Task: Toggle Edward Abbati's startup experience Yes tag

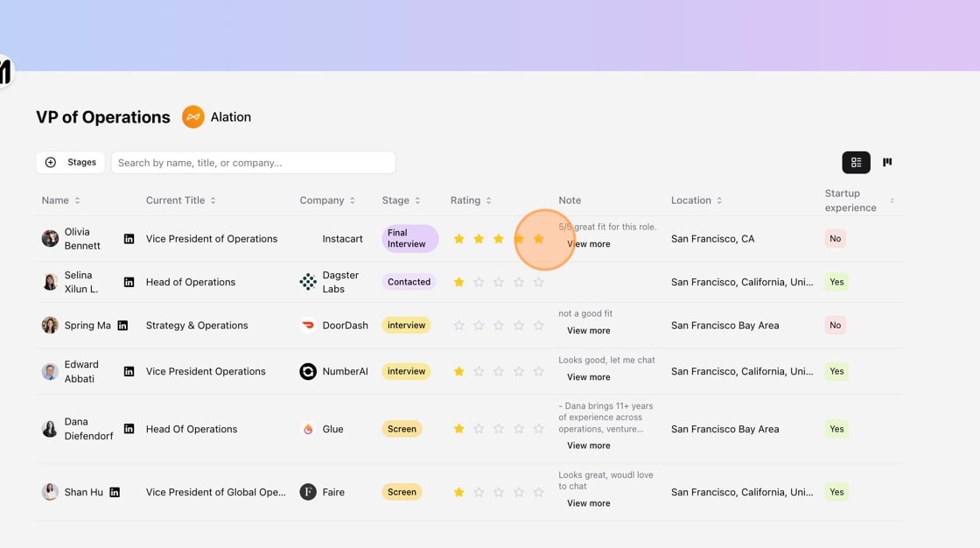Action: pyautogui.click(x=836, y=371)
